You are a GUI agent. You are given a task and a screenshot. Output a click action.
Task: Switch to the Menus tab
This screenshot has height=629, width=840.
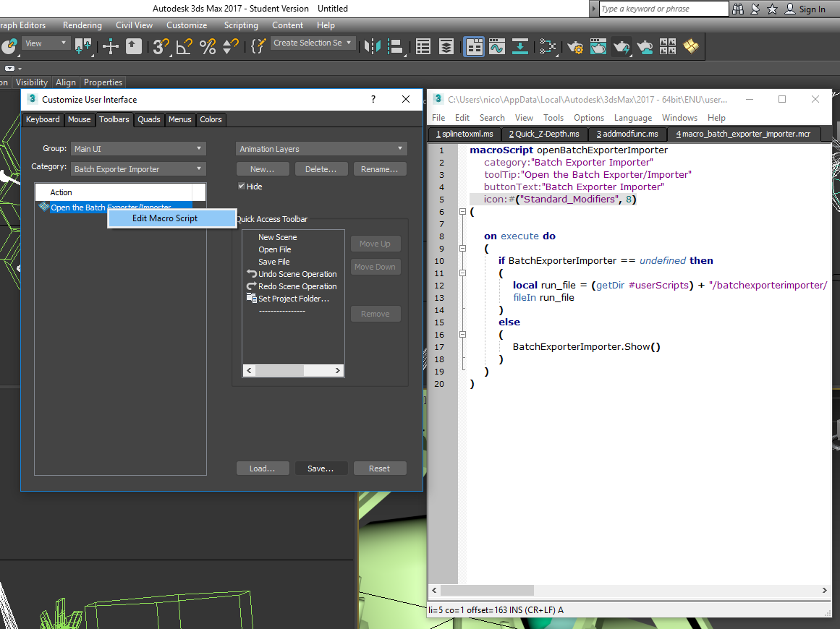tap(180, 119)
